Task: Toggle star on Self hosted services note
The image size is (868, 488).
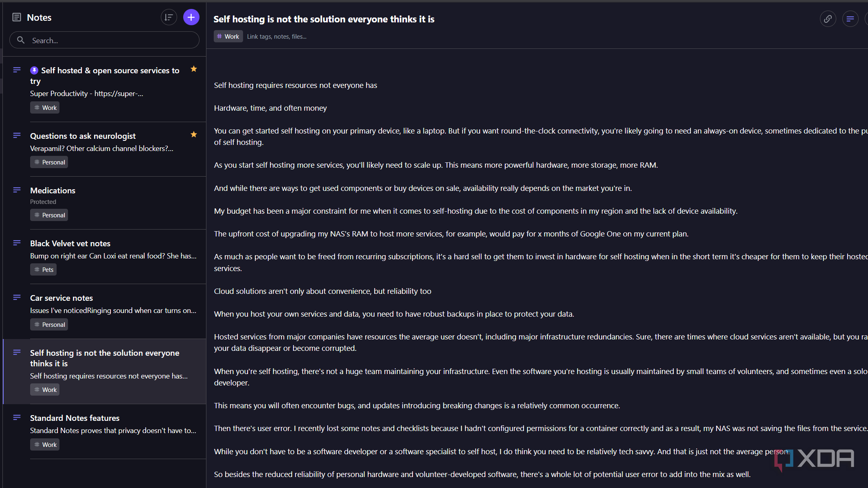Action: [x=194, y=69]
